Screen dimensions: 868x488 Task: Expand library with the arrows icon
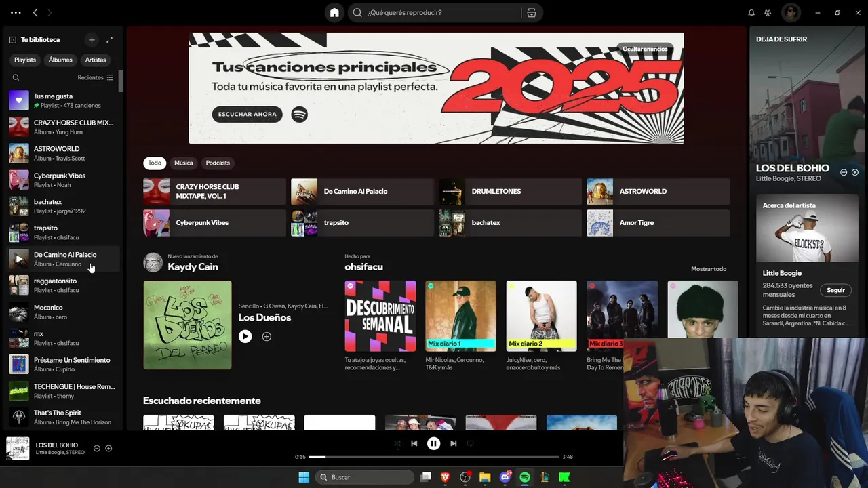click(110, 39)
